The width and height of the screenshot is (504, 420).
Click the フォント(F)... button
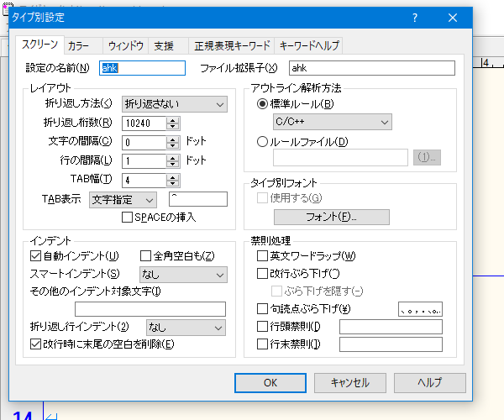(x=332, y=218)
